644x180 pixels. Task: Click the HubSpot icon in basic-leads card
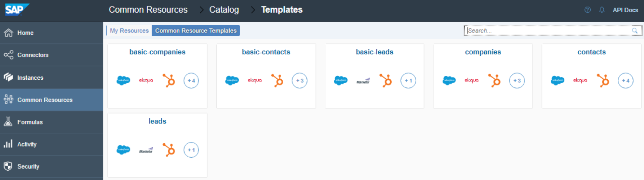click(x=386, y=80)
